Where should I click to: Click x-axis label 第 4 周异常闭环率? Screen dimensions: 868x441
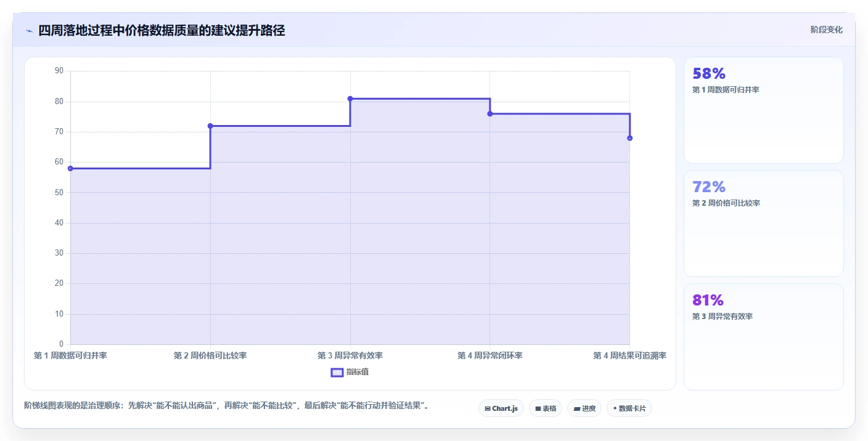[x=490, y=356]
